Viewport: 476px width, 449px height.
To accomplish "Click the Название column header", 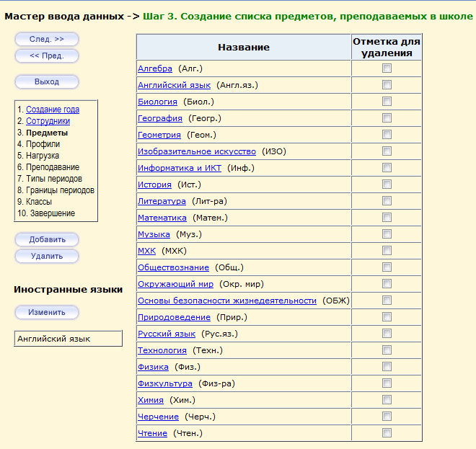I will tap(244, 48).
